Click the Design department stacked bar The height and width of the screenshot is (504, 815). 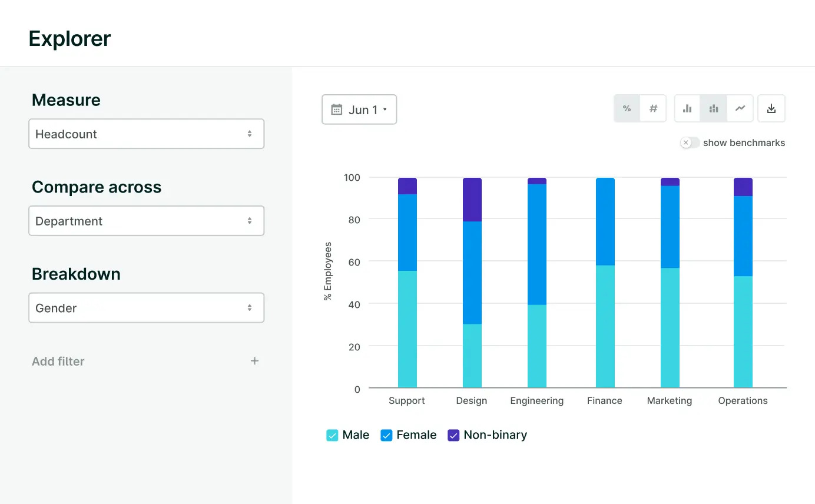tap(472, 283)
